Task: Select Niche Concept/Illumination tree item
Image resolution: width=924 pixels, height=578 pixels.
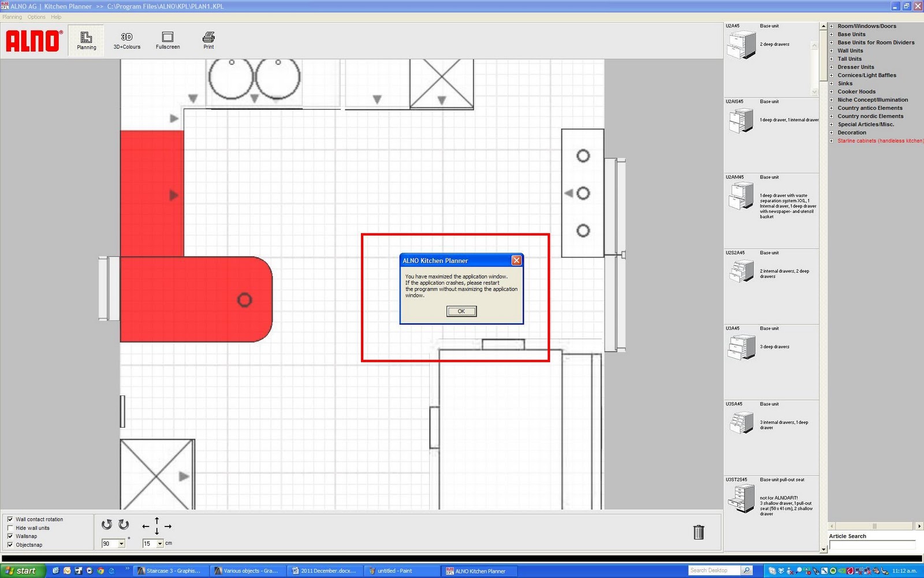Action: 873,100
